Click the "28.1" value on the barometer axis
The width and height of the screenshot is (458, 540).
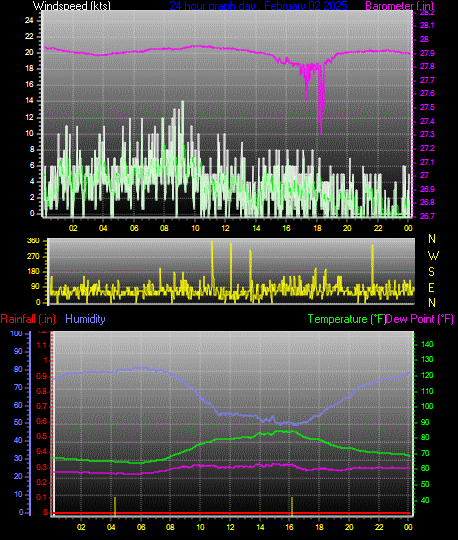tap(427, 25)
